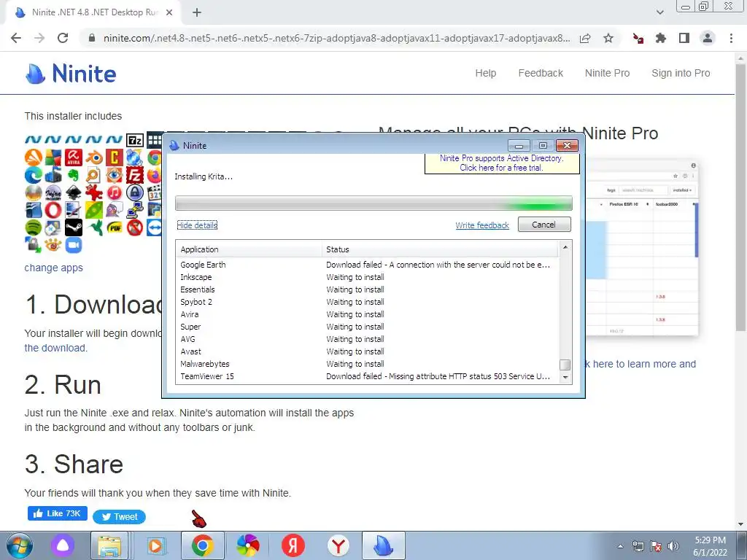Click the AVG multicolor icon
This screenshot has height=560, width=747.
[53, 157]
